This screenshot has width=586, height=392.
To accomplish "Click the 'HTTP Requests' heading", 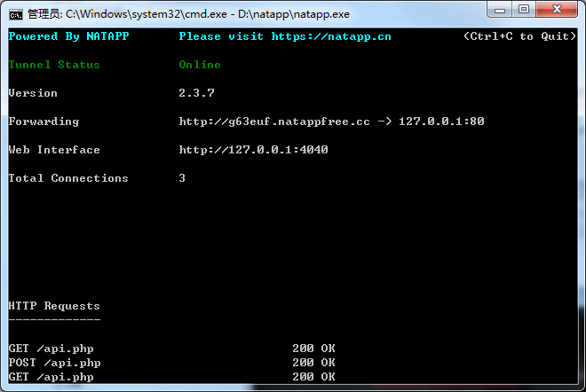I will click(54, 306).
